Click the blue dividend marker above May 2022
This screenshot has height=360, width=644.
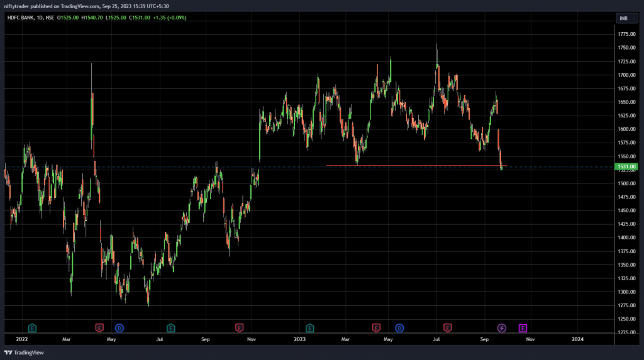point(119,328)
